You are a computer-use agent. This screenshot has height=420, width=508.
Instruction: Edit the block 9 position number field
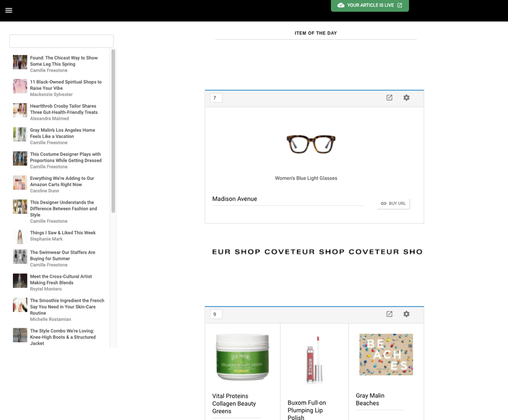216,314
